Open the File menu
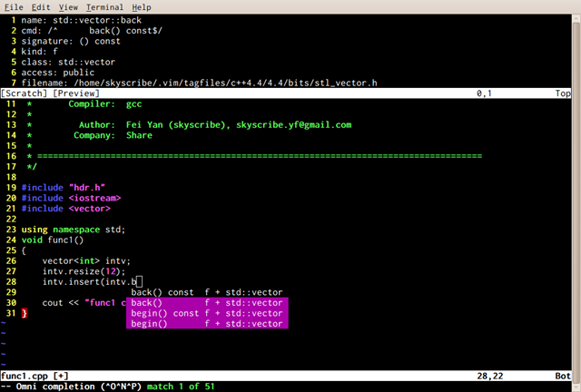 coord(14,7)
